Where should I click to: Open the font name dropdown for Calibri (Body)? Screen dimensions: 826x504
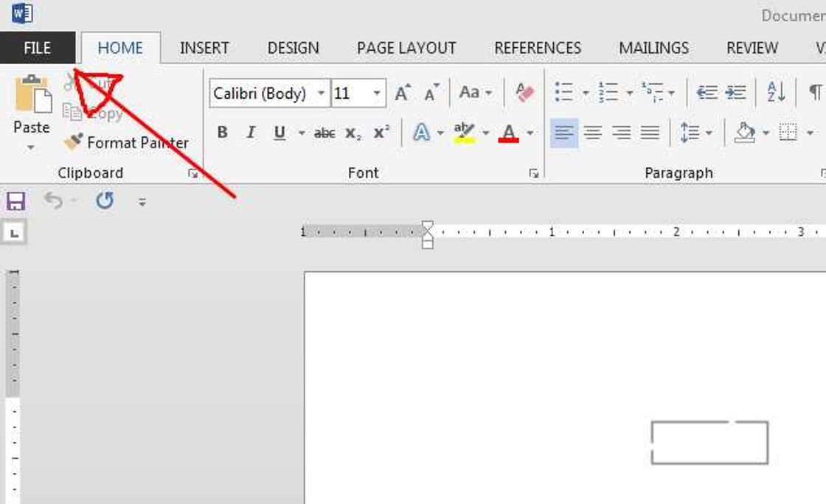321,94
